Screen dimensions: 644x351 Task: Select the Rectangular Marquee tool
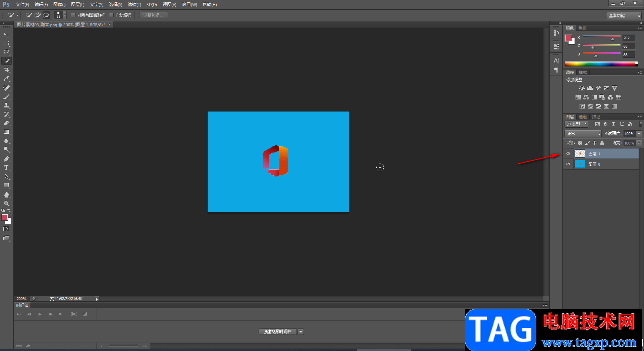[6, 43]
